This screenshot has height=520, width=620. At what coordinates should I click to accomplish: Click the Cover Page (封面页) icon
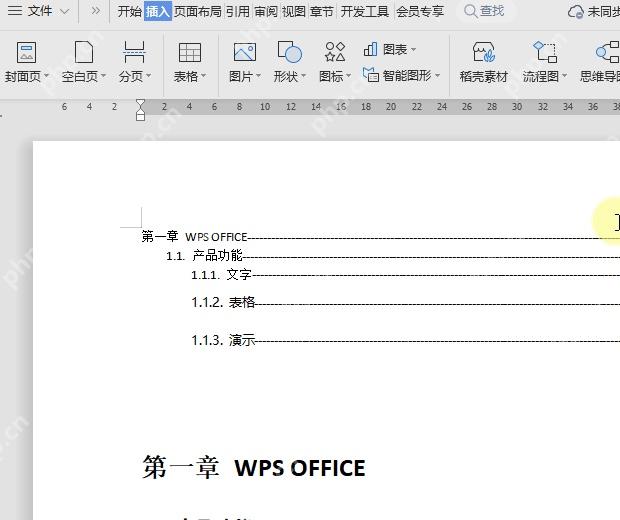(26, 52)
